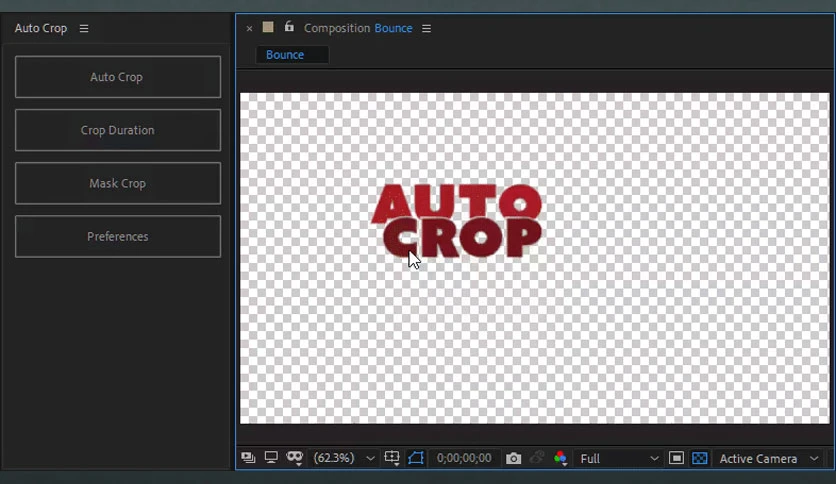Open the Auto Crop Preferences button
Viewport: 836px width, 484px height.
tap(118, 236)
